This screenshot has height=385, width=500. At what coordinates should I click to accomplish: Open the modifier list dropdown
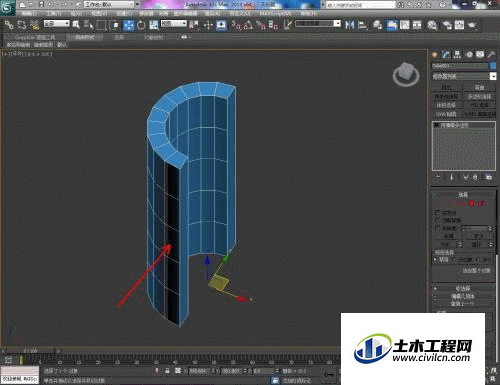click(x=464, y=76)
